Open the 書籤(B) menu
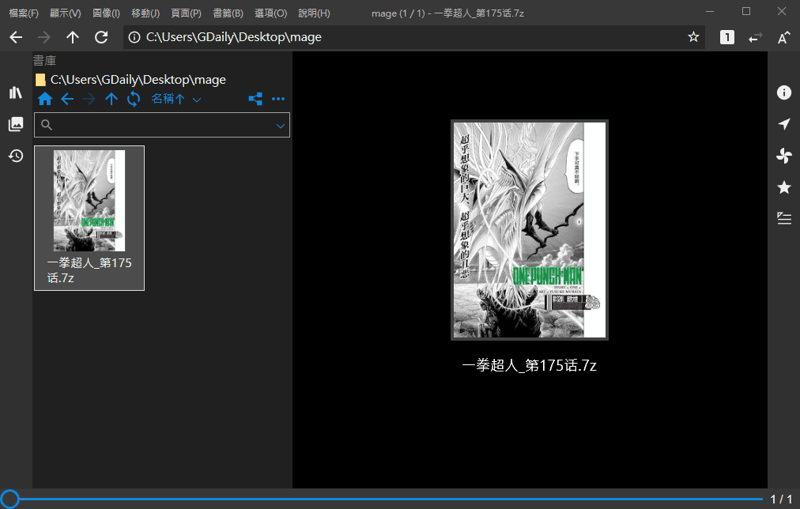Screen dimensions: 800x509 [x=228, y=13]
